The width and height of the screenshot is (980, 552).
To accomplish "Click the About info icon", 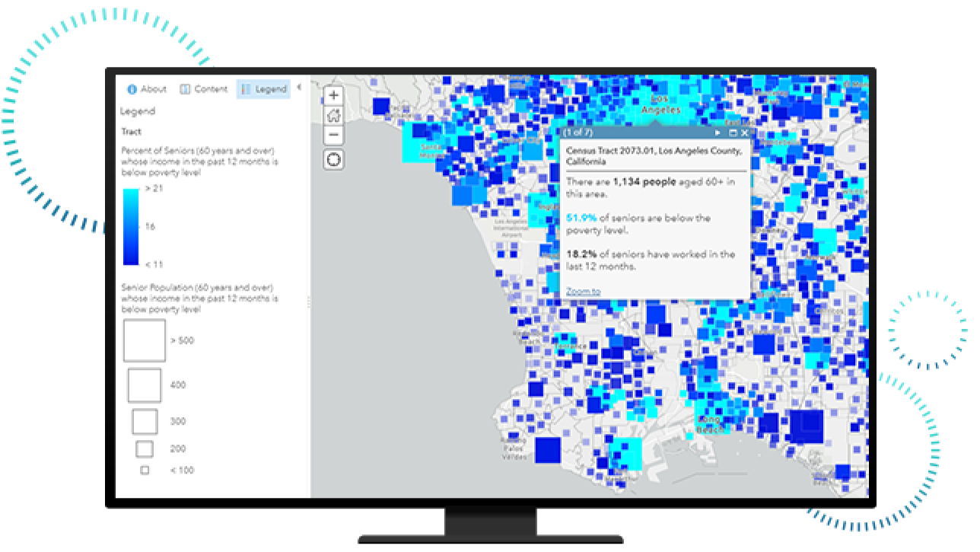I will [x=131, y=89].
